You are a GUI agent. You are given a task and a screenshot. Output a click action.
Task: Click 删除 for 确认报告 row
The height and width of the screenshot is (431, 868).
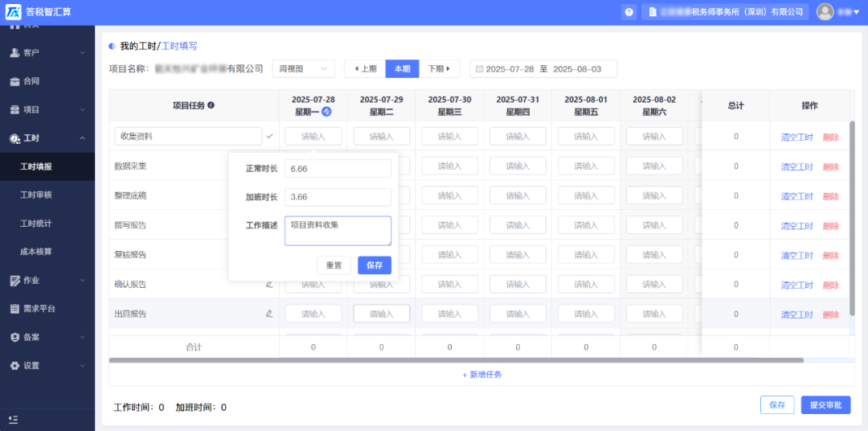click(x=830, y=285)
